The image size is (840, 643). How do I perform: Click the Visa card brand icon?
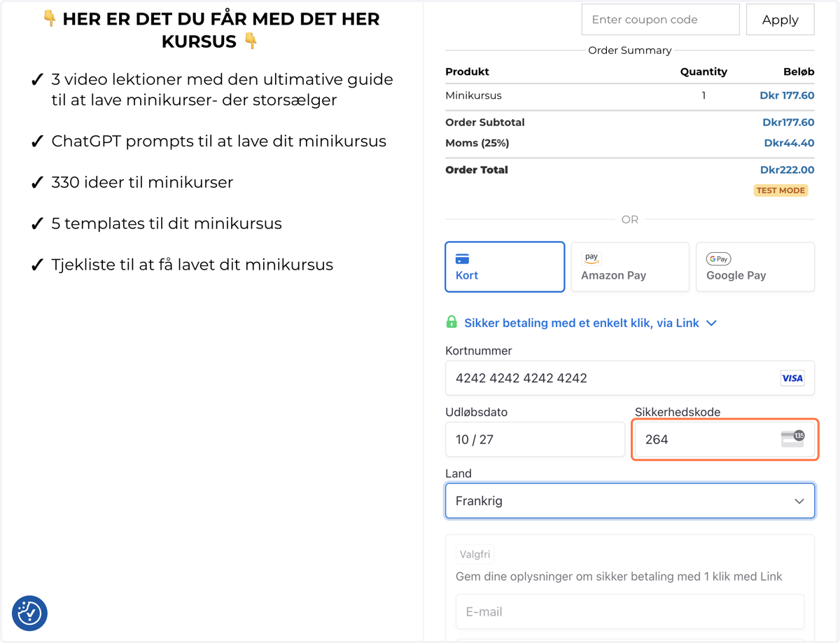[792, 378]
